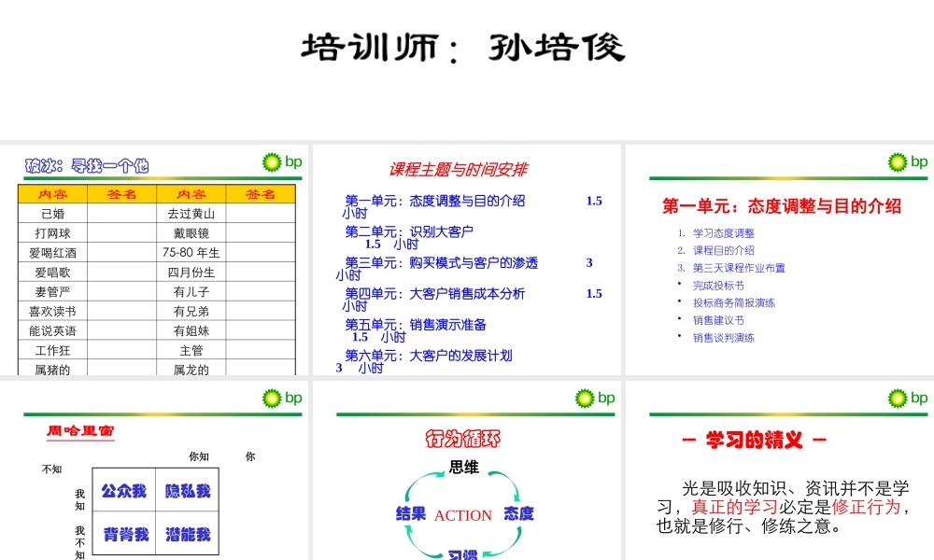Viewport: 934px width, 560px height.
Task: Select the 潜能我 quadrant
Action: click(x=188, y=535)
